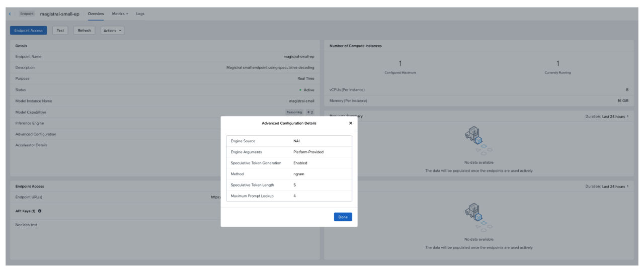Click the vCPUs (Per Instance) label
This screenshot has width=644, height=272.
pos(347,89)
